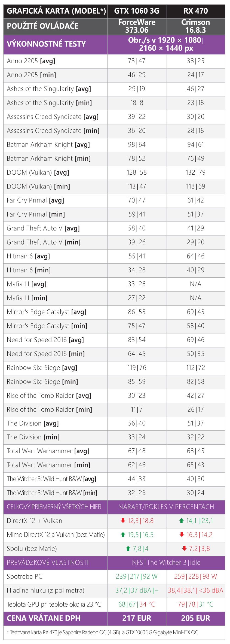
Task: Click the Crimson 16.8.3 driver cell
Action: (195, 26)
